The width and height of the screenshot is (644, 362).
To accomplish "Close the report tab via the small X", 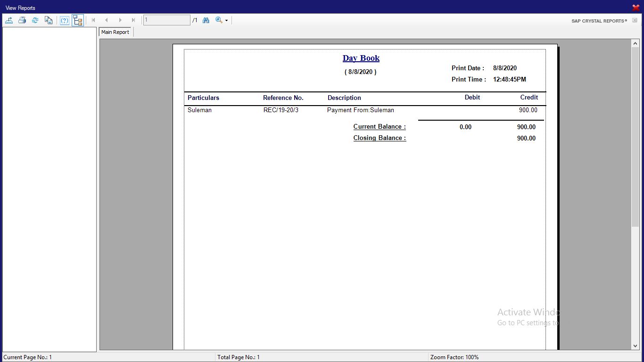I will click(635, 20).
